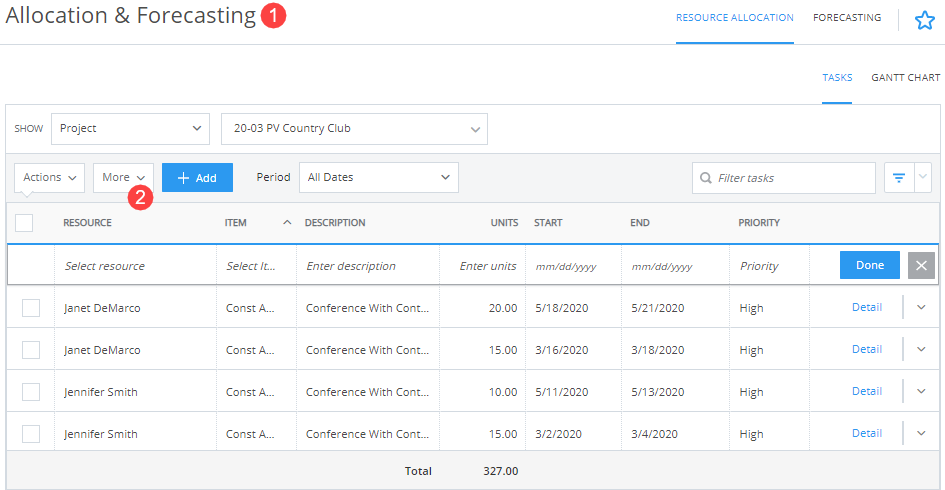Open the 20-03 PV Country Club dropdown
The height and width of the screenshot is (490, 945).
pyautogui.click(x=354, y=128)
